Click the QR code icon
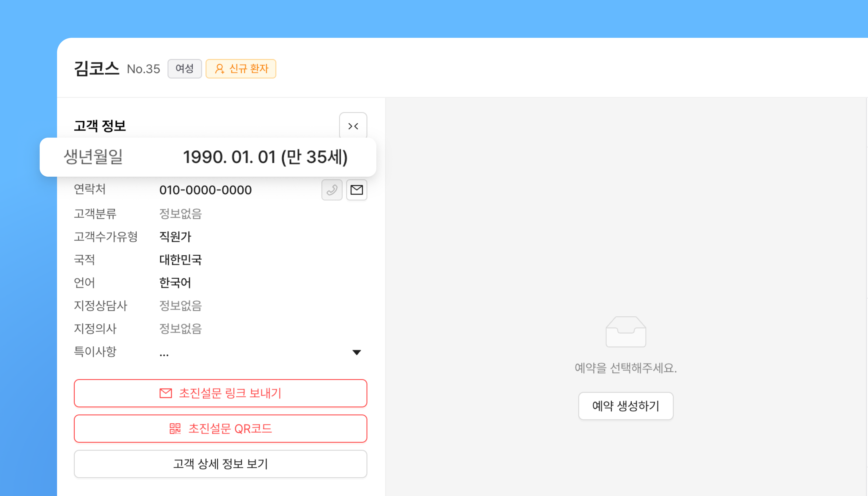The height and width of the screenshot is (496, 868). pos(175,429)
